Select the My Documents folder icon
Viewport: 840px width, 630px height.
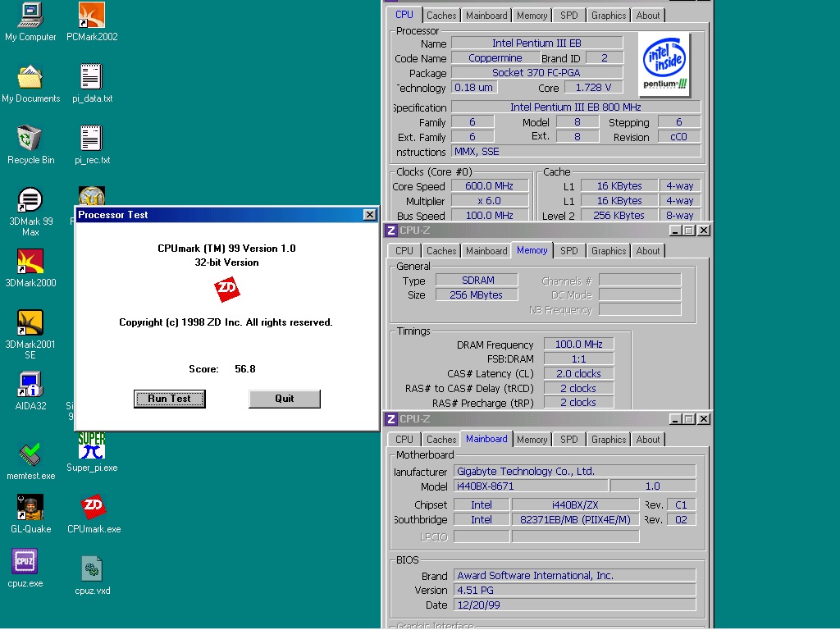[x=30, y=76]
